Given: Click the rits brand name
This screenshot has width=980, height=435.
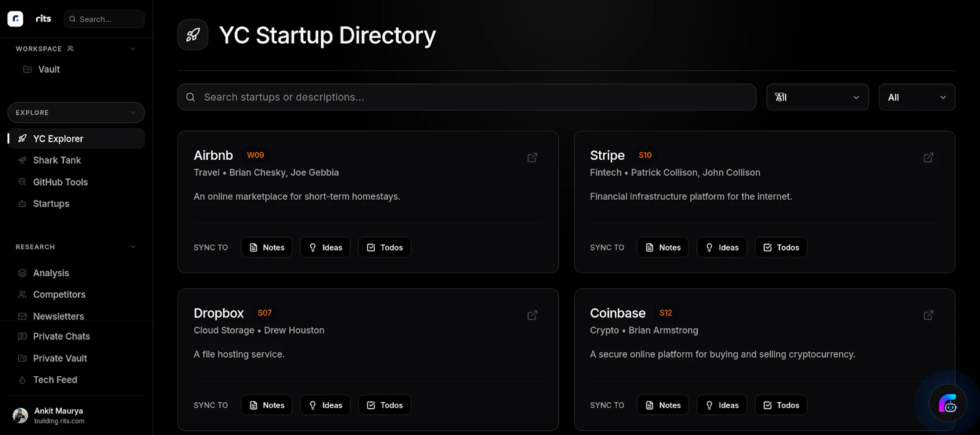Looking at the screenshot, I should [x=43, y=18].
